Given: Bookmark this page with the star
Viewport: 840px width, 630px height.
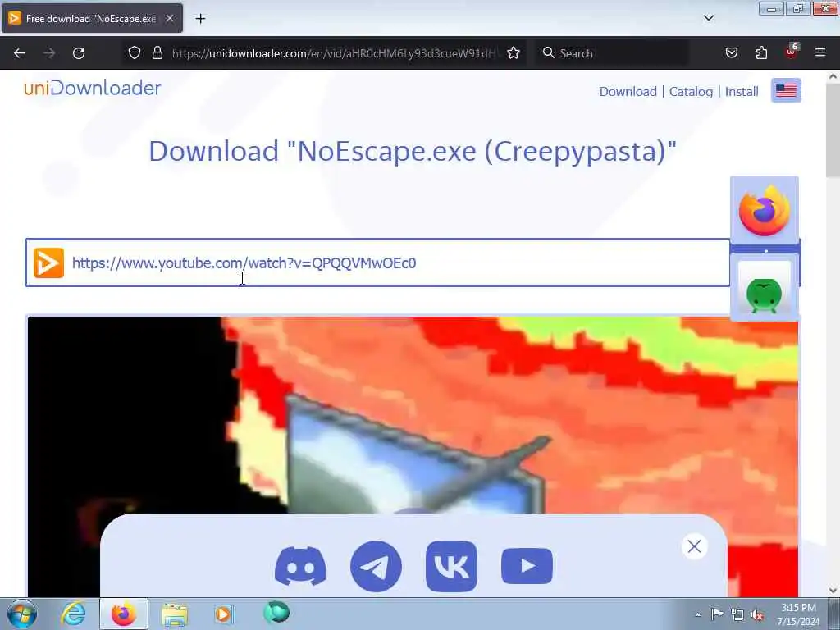Looking at the screenshot, I should [514, 52].
